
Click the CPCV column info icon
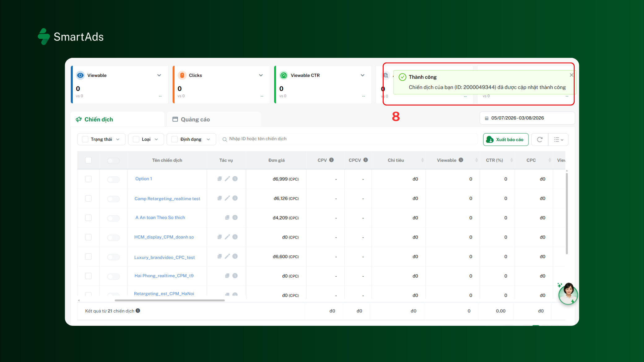(366, 160)
